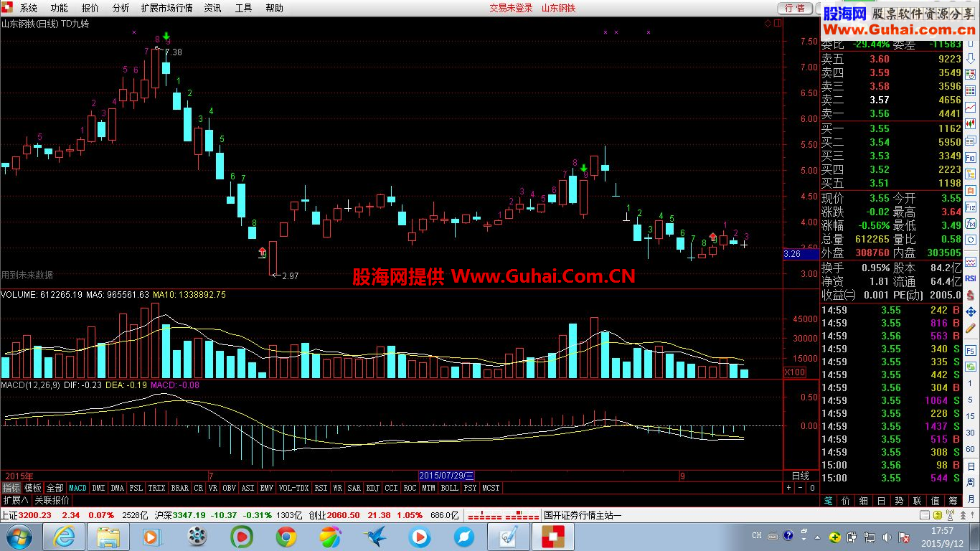
Task: Open the 扩展市场行情 menu
Action: pyautogui.click(x=166, y=8)
